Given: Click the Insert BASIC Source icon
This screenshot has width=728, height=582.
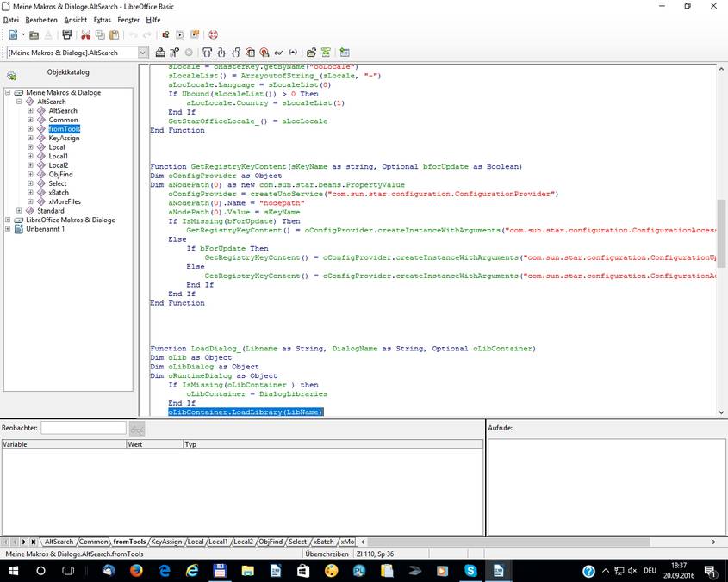Looking at the screenshot, I should [x=311, y=53].
